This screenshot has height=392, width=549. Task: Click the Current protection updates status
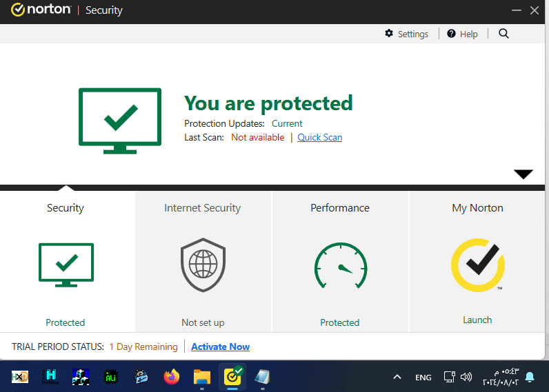tap(287, 124)
